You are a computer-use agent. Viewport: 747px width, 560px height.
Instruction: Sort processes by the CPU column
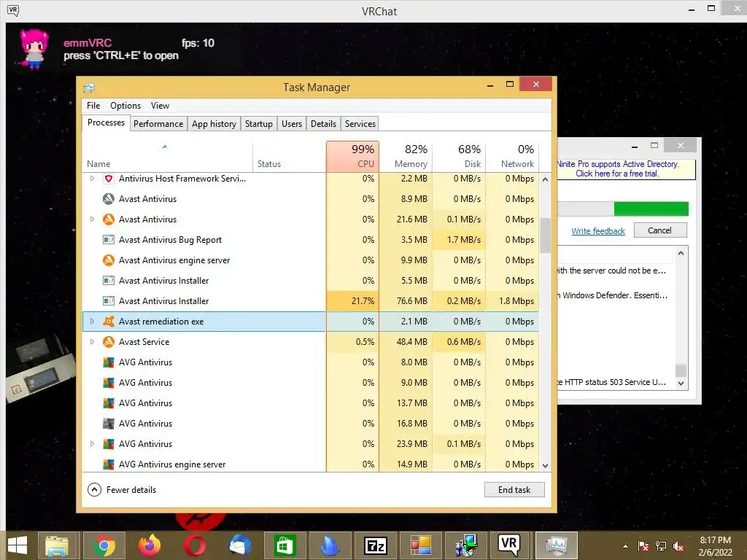pos(352,156)
